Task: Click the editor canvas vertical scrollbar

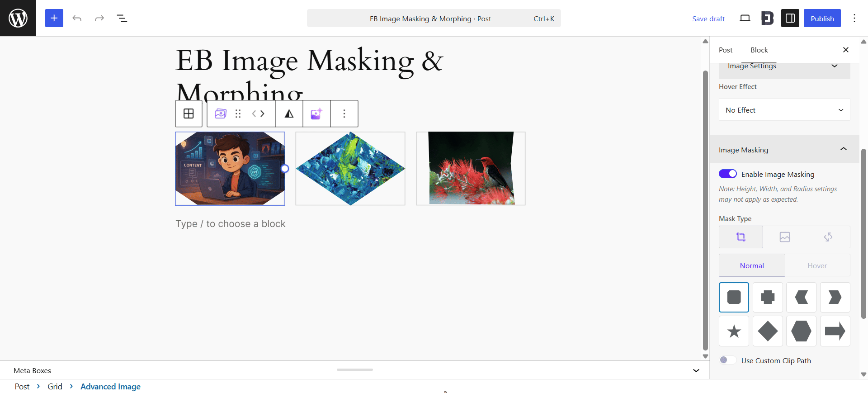Action: (705, 210)
